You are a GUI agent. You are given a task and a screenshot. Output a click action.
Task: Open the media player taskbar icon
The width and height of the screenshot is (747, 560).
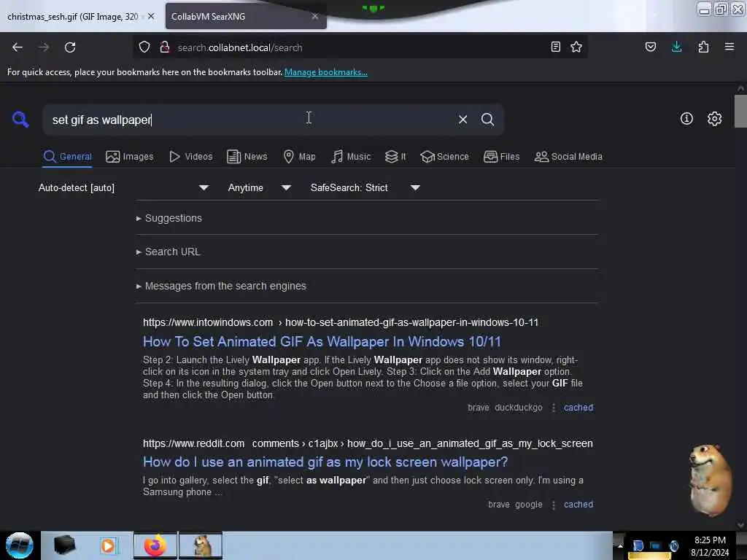(x=108, y=545)
